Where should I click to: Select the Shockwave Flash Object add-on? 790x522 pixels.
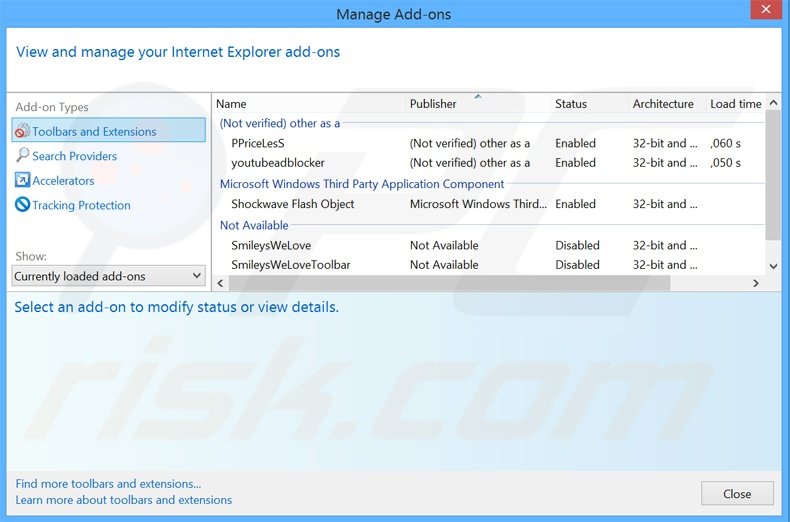click(292, 204)
